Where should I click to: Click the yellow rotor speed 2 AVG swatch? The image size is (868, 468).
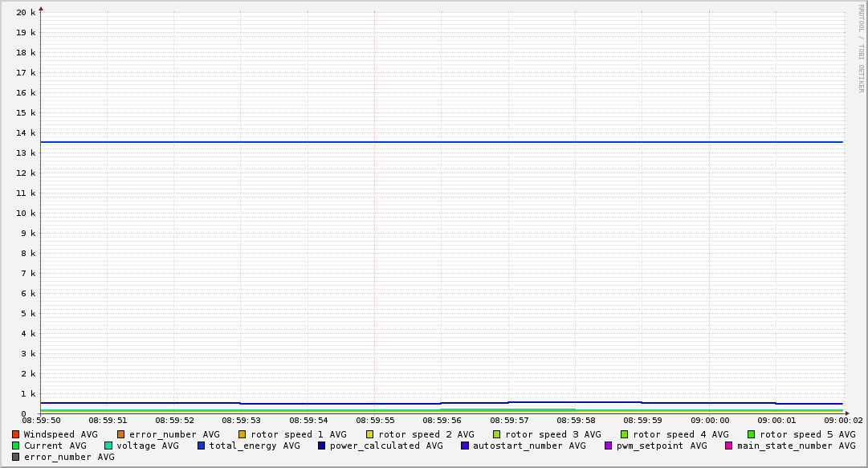pos(370,434)
